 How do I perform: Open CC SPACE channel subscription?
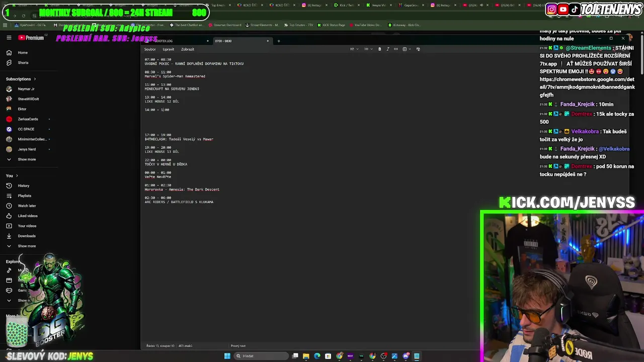[x=26, y=129]
